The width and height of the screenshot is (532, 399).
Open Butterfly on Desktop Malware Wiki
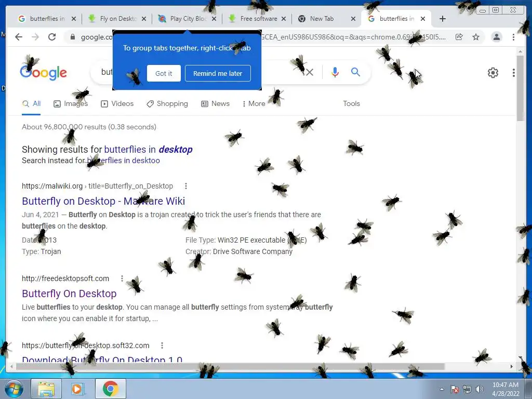point(103,201)
